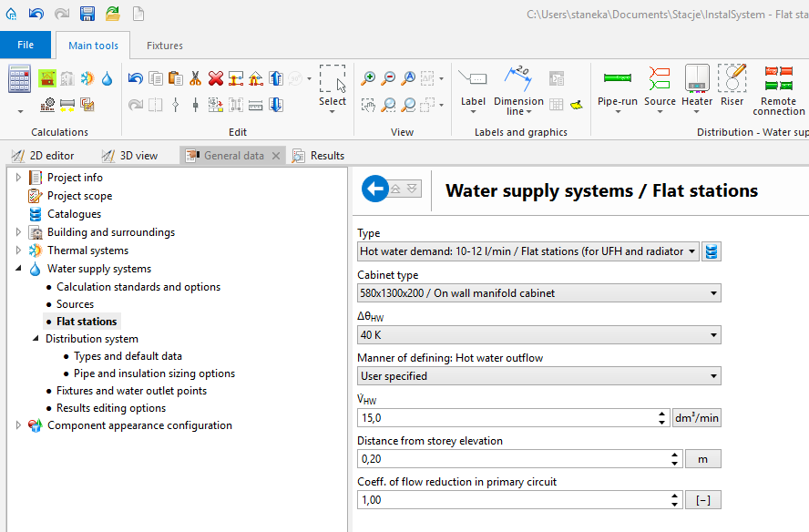Select the Pipe-run tool
809x532 pixels.
pyautogui.click(x=617, y=87)
